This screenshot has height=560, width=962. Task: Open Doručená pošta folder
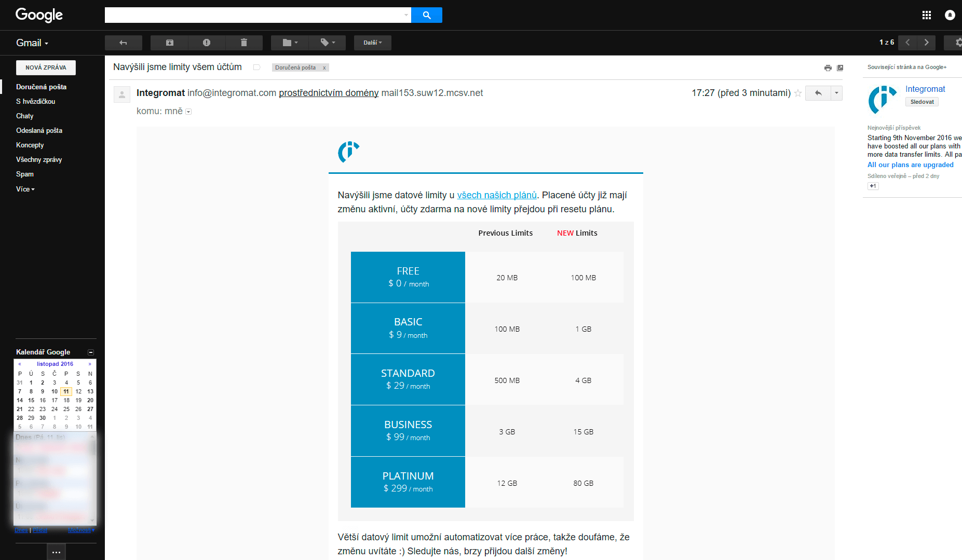tap(41, 87)
